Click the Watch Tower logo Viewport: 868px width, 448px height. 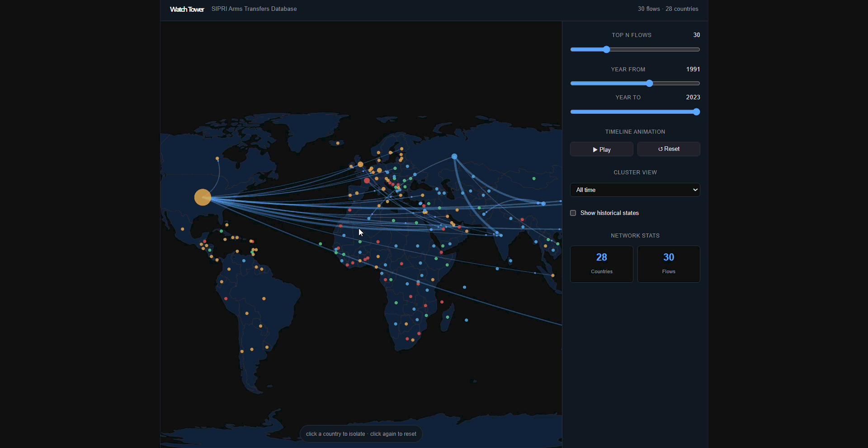tap(187, 9)
